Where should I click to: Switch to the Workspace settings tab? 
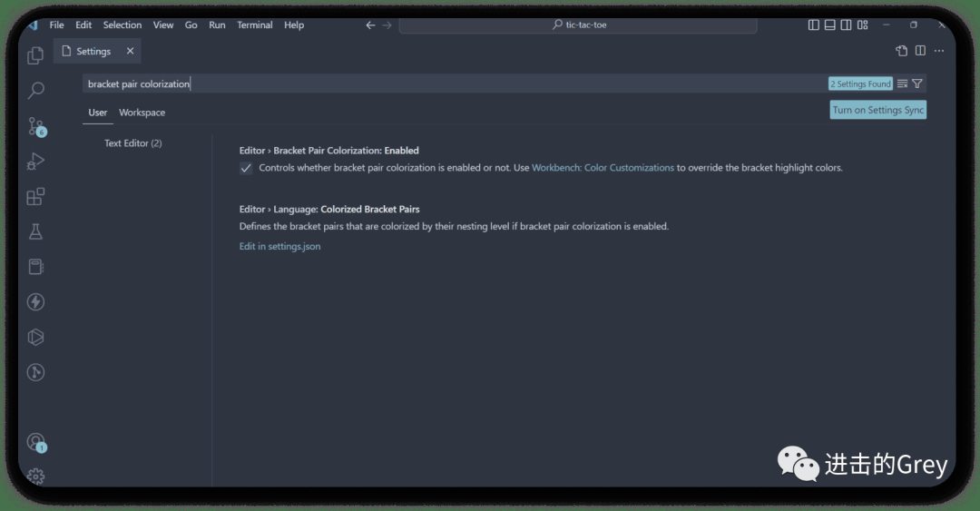click(x=142, y=113)
